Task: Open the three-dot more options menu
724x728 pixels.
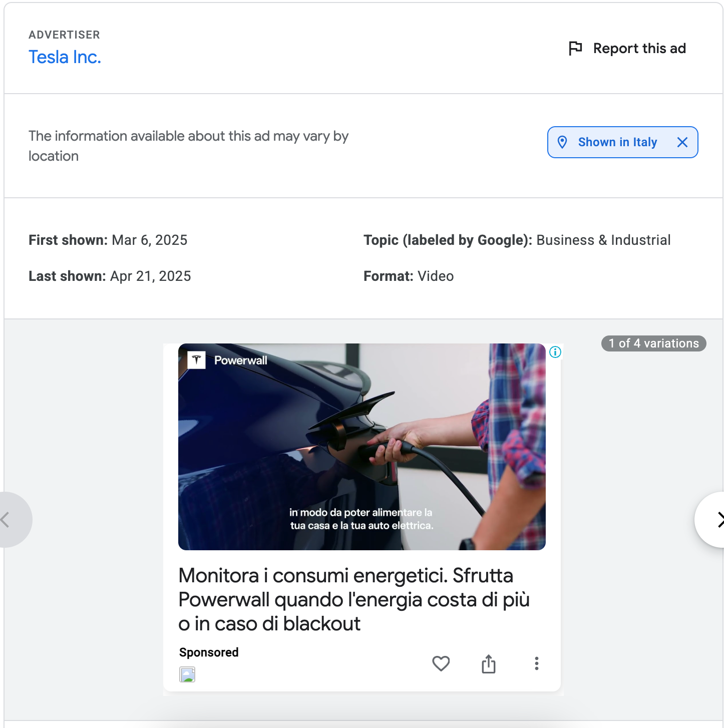Action: pos(536,663)
